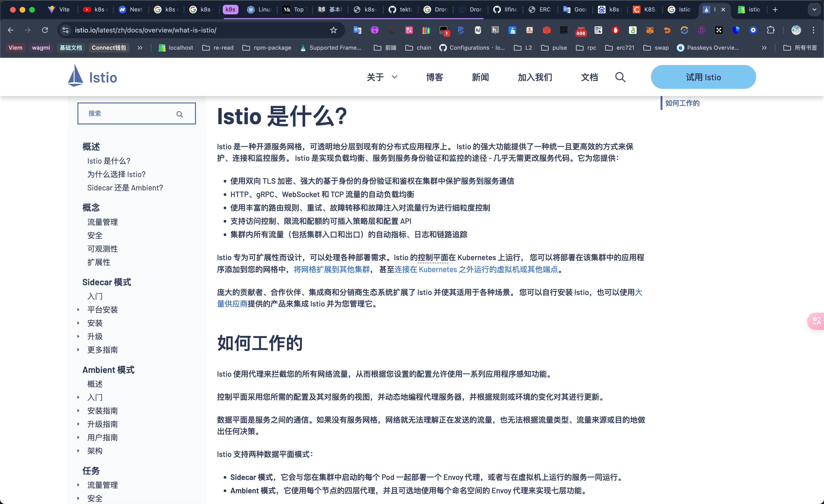Click the browser address bar URL
This screenshot has width=824, height=504.
pyautogui.click(x=146, y=30)
